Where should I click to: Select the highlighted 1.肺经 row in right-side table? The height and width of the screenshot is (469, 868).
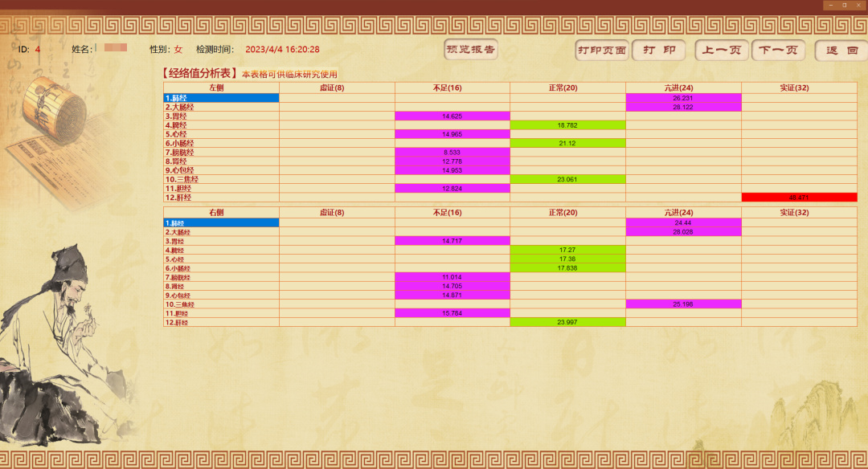[221, 222]
